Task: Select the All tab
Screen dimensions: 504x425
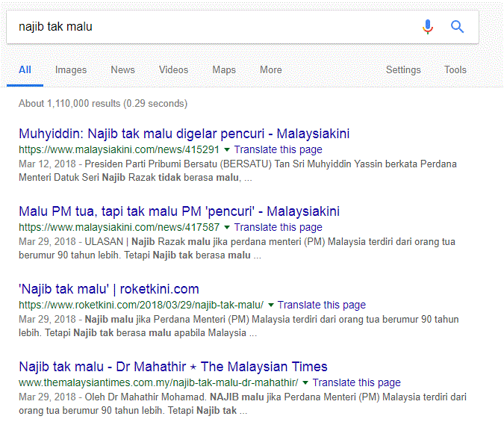Action: (x=25, y=69)
